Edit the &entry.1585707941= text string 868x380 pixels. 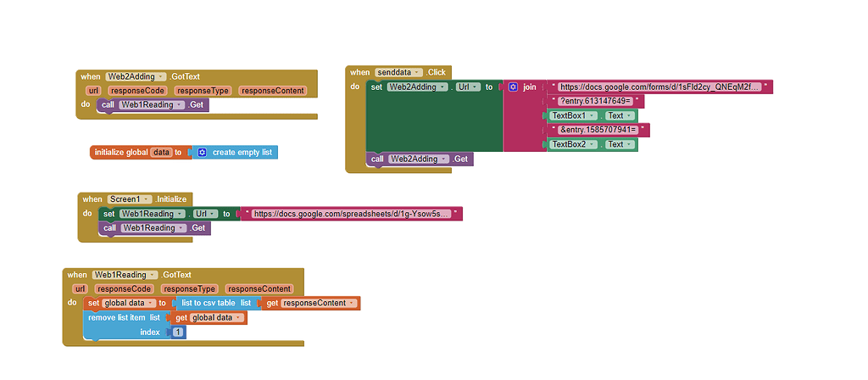point(598,131)
